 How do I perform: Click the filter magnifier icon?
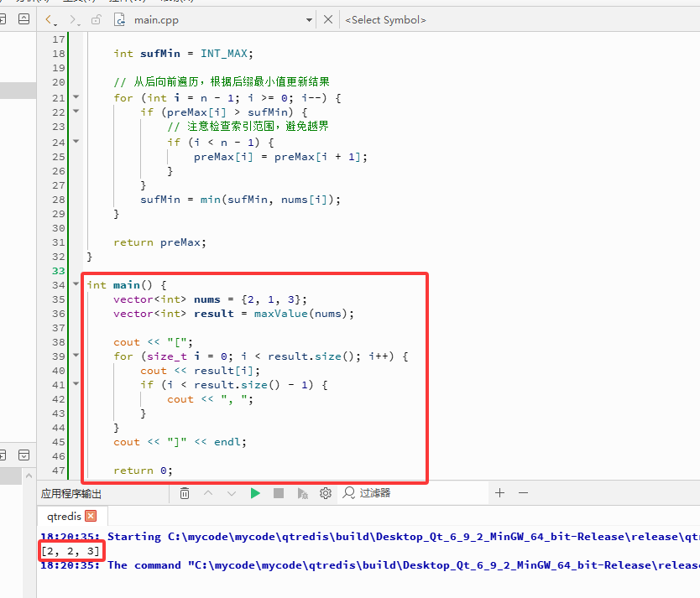click(348, 493)
